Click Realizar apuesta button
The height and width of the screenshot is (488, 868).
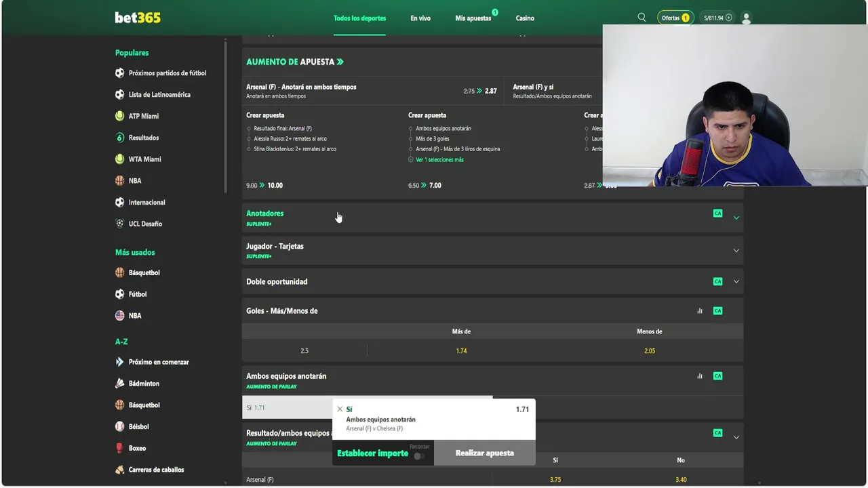[x=485, y=453]
